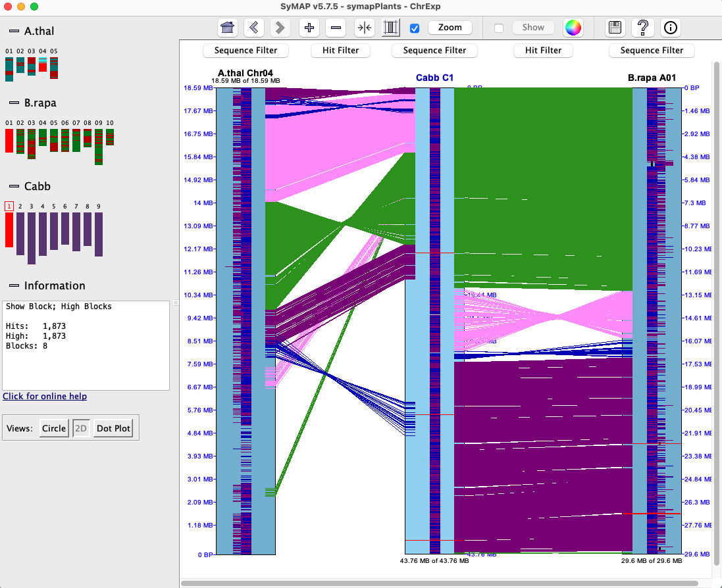Open help with the question mark icon

coord(642,28)
